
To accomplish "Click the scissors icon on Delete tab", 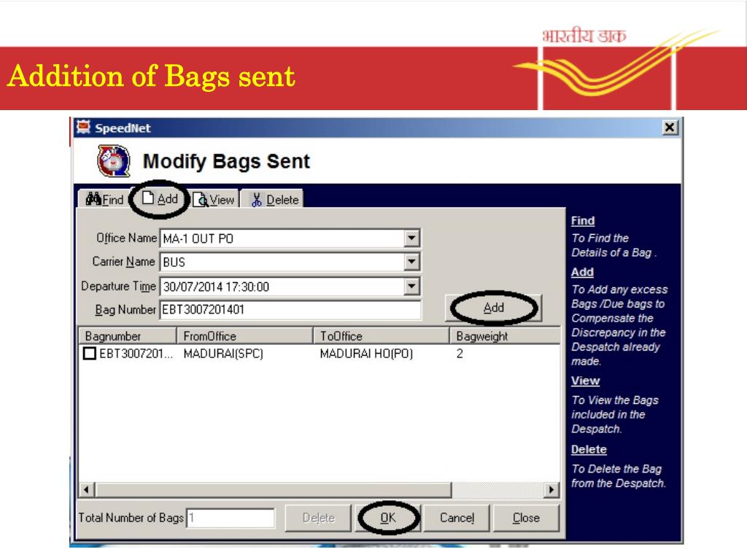I will (x=257, y=200).
